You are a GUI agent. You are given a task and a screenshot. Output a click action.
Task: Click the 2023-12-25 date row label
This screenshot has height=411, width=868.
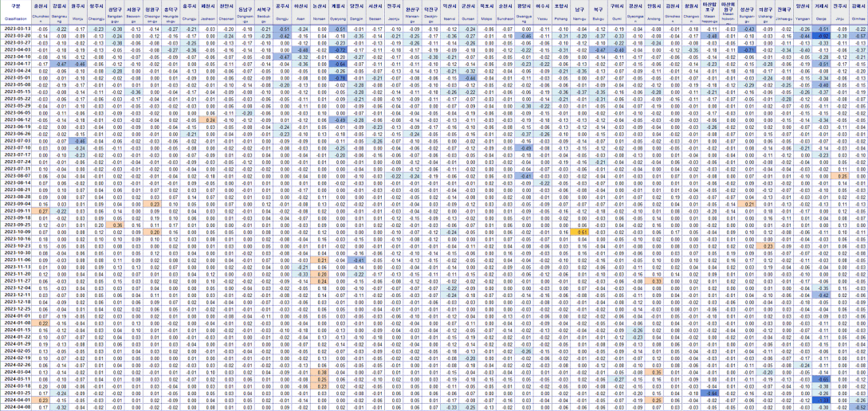coord(16,309)
